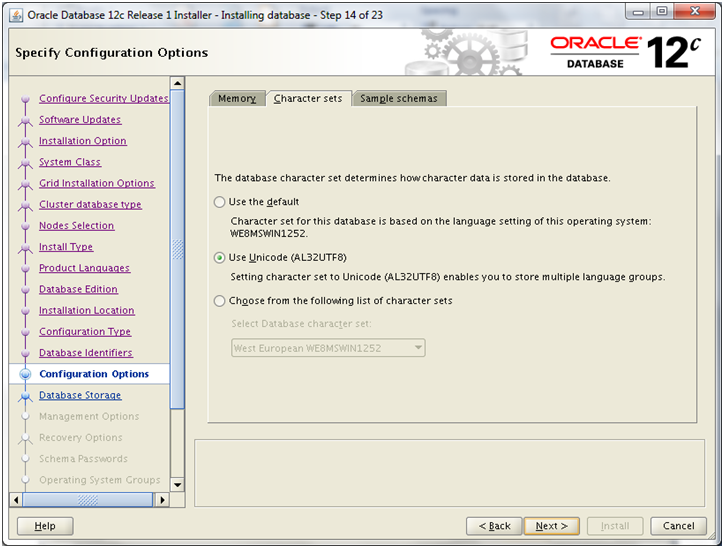Cancel the installer
Image resolution: width=724 pixels, height=548 pixels.
[678, 526]
